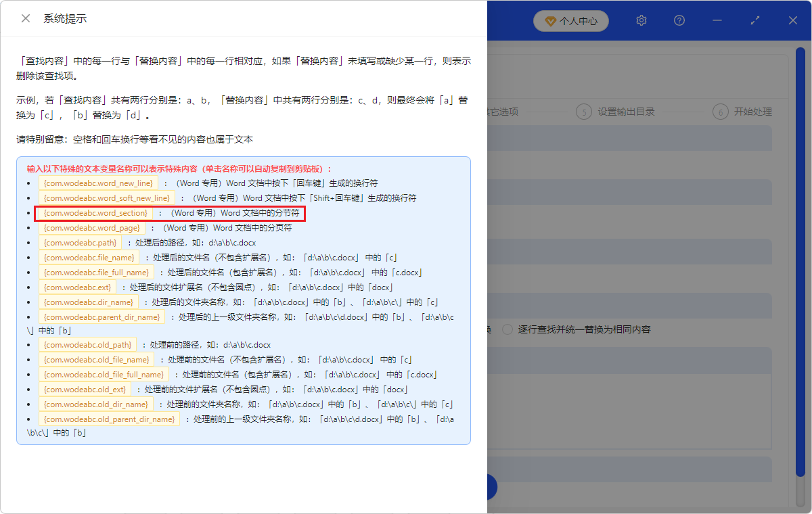The image size is (812, 514).
Task: Copy the {com.wodeabc.word_new_line} variable name
Action: [x=98, y=183]
